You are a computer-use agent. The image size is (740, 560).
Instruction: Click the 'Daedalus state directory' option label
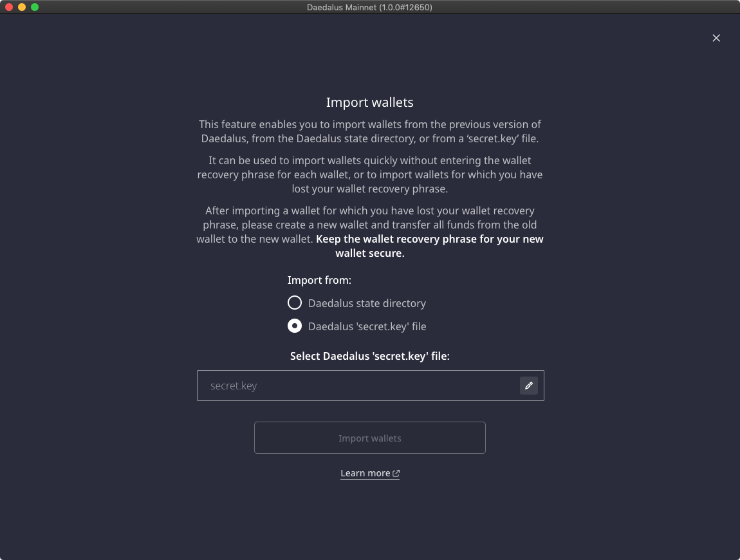coord(367,303)
